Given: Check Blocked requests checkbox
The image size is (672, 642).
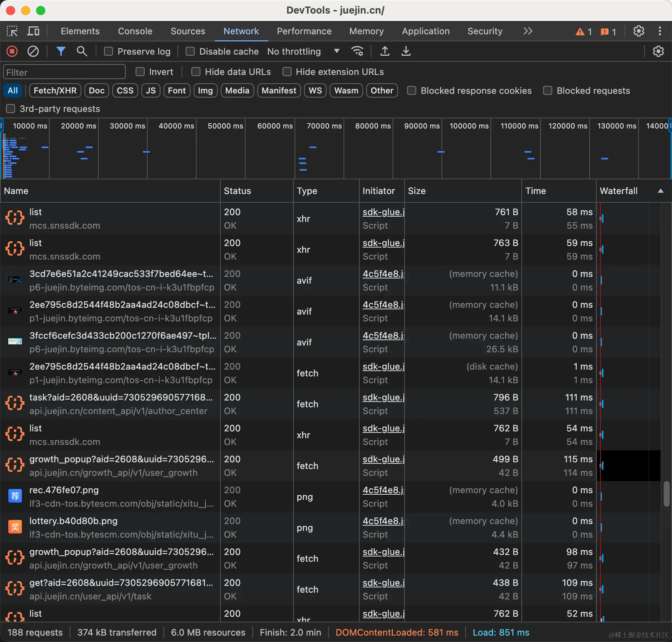Looking at the screenshot, I should 548,90.
